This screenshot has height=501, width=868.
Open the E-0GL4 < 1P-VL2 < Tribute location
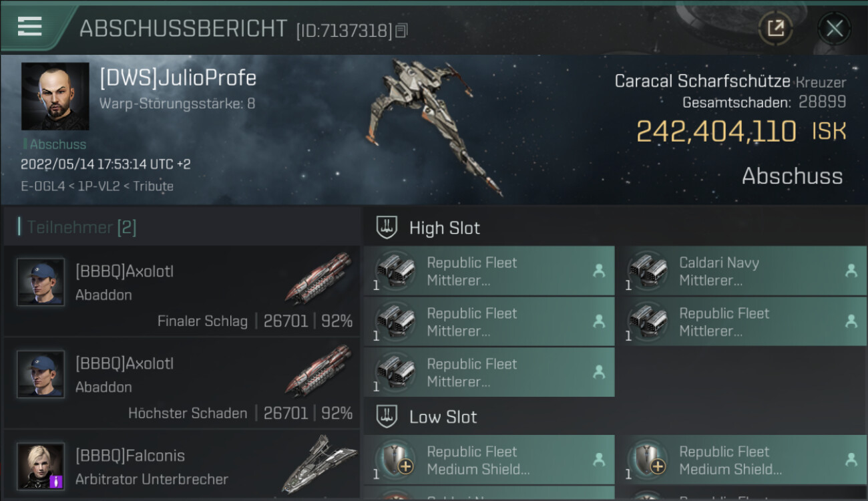(x=97, y=186)
